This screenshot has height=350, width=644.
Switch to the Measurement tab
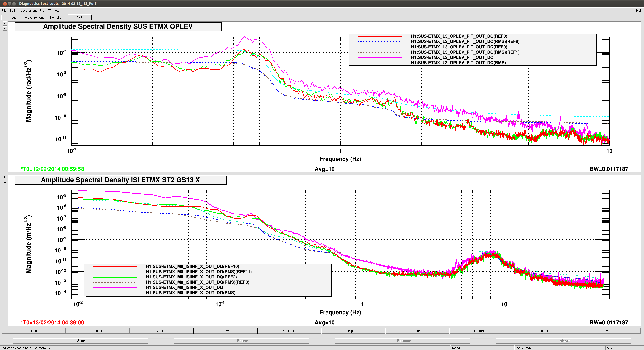point(34,17)
